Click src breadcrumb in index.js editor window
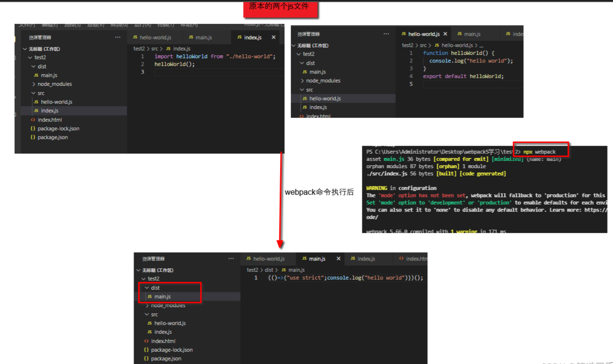 [155, 49]
